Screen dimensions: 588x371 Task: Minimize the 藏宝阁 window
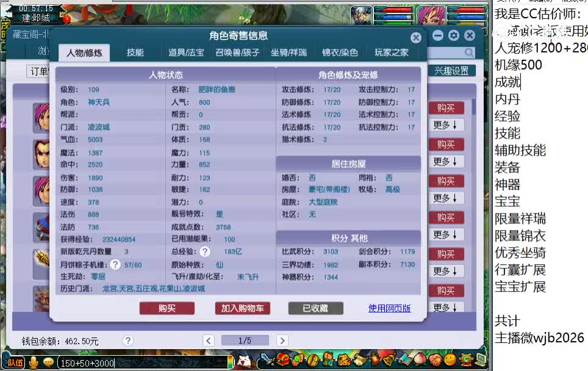(437, 35)
